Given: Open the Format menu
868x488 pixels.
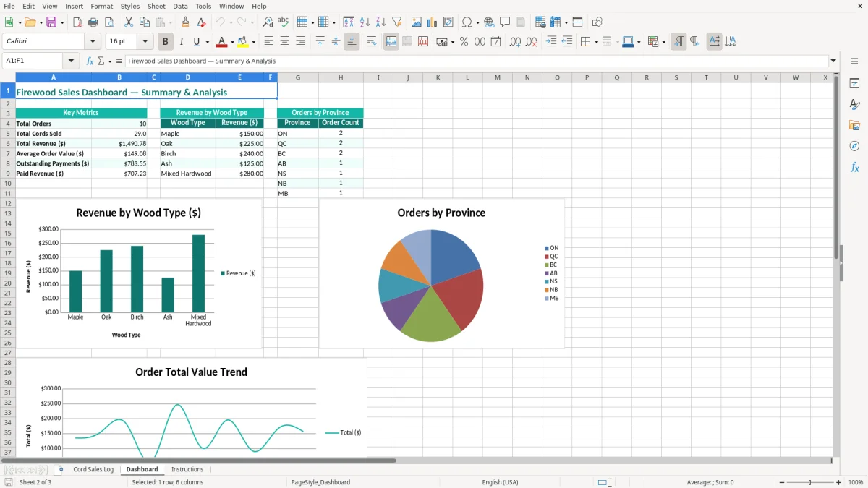Looking at the screenshot, I should pyautogui.click(x=101, y=6).
